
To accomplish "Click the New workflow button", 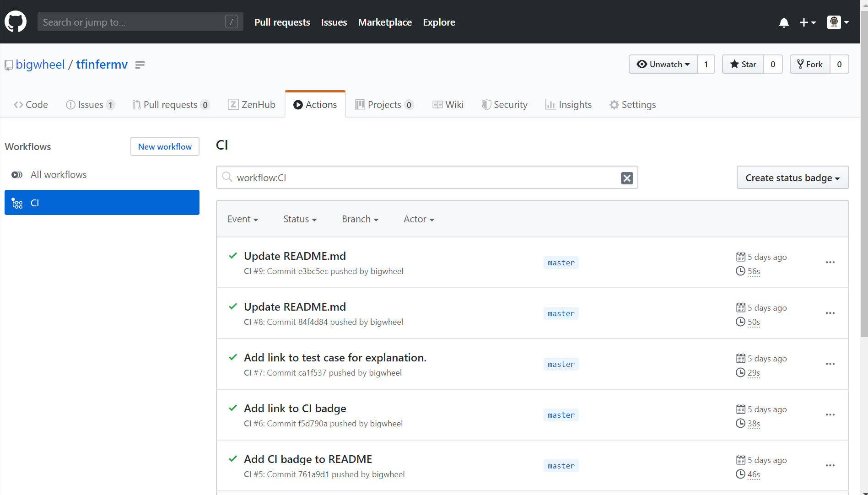I will 165,146.
